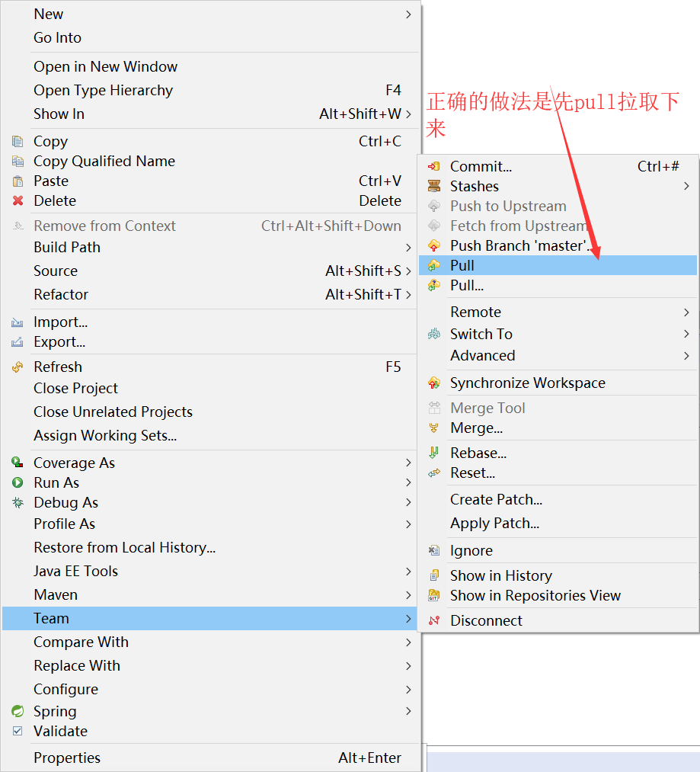Click the Disconnect icon
The image size is (700, 772).
(x=433, y=620)
